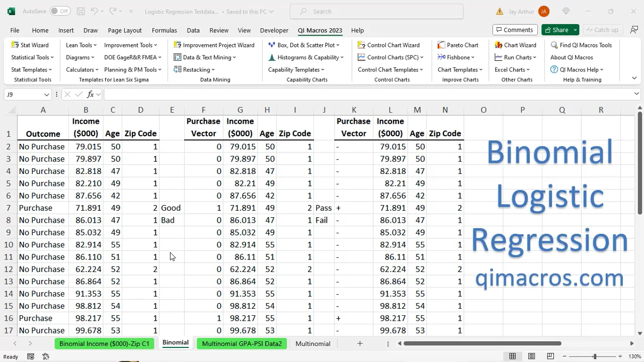Open the Chart Wizard
644x362 pixels.
tap(515, 45)
